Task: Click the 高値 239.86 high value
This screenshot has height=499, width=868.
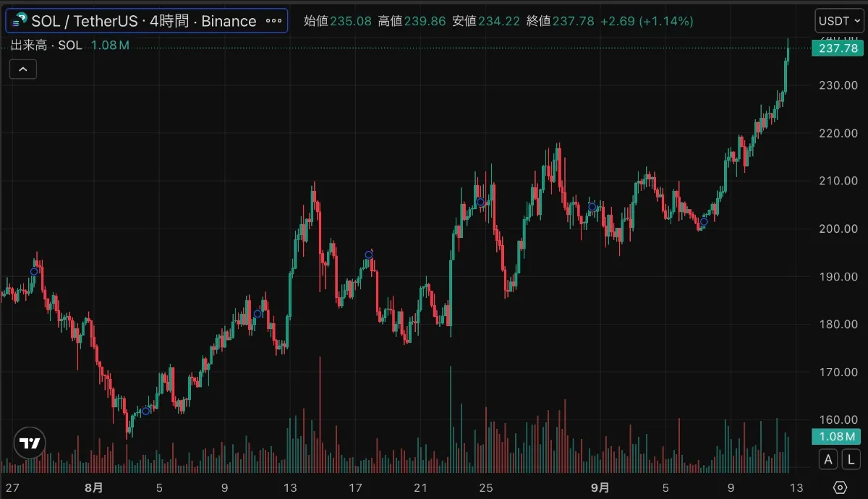Action: pyautogui.click(x=412, y=21)
